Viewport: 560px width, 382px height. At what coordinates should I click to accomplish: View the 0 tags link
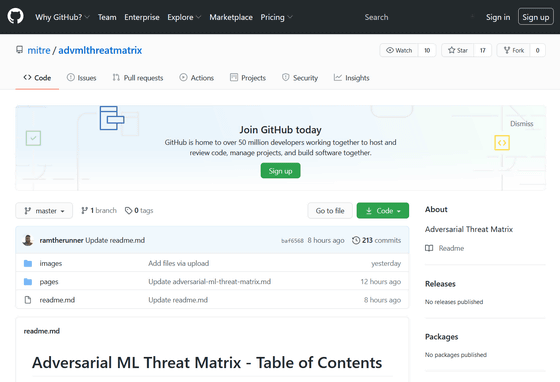(139, 211)
